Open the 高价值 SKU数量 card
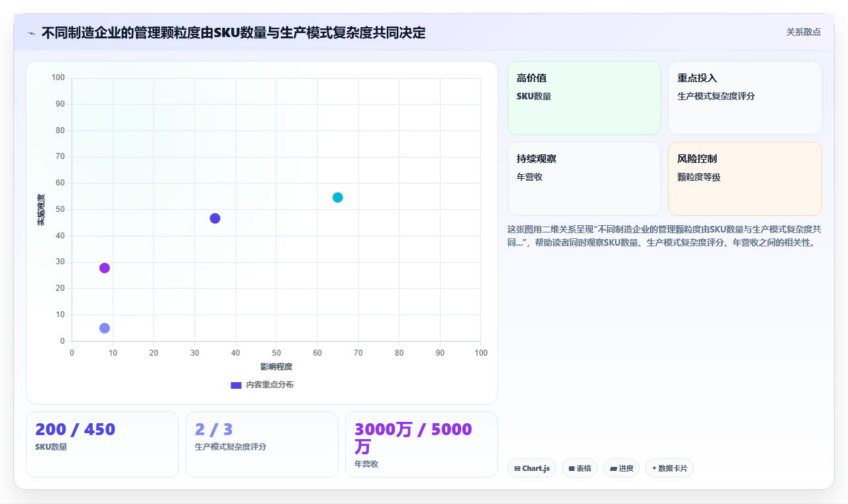 584,98
